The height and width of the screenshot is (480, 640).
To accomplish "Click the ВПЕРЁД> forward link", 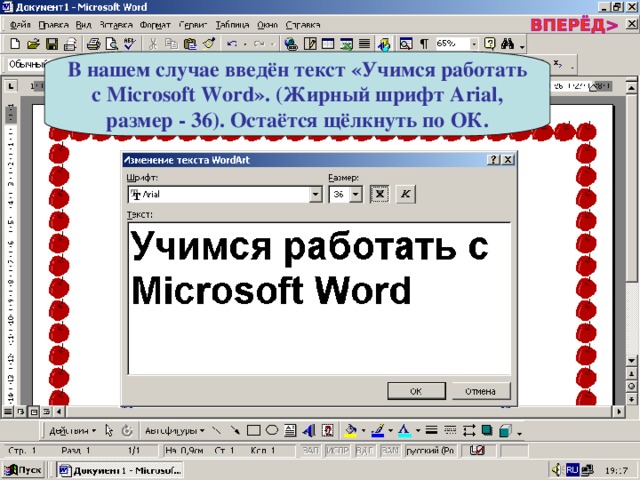I will point(574,25).
